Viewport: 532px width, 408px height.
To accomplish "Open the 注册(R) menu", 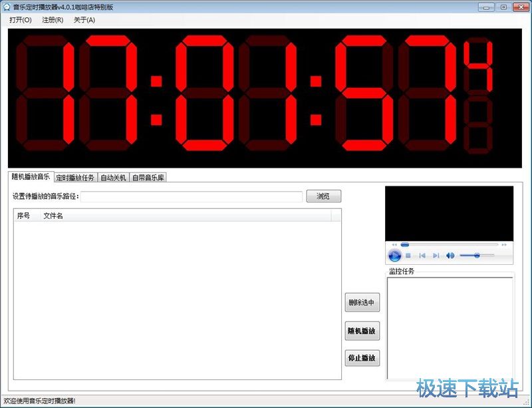I will coord(52,20).
